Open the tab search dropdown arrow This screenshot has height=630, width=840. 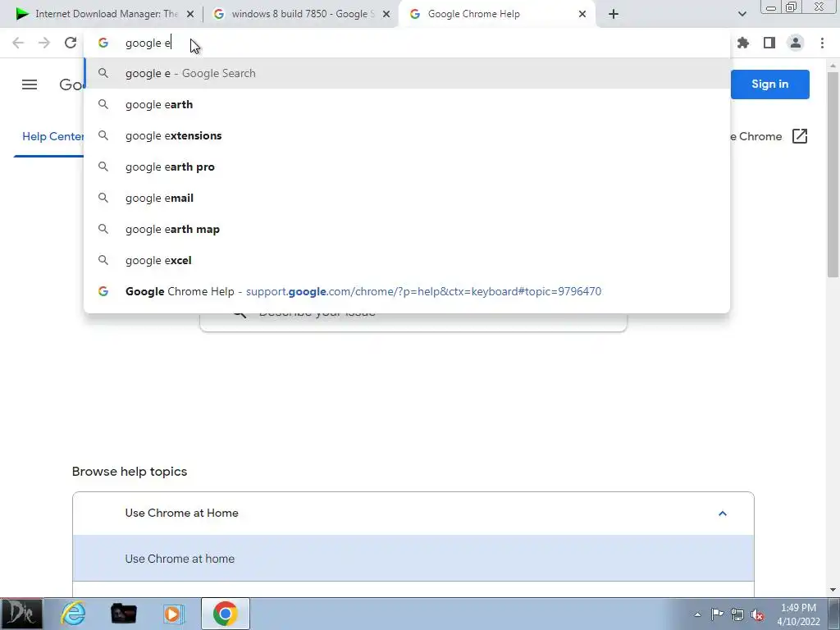(x=742, y=14)
